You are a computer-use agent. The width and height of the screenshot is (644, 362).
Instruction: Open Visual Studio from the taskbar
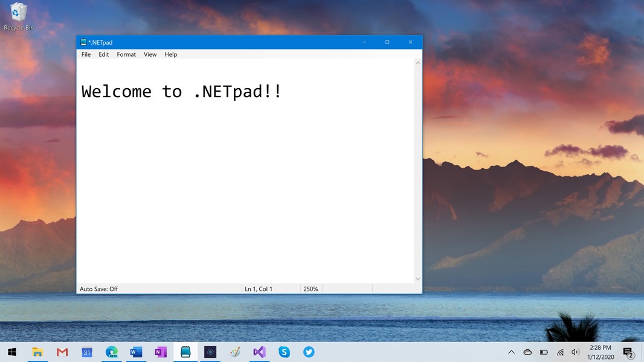point(259,352)
